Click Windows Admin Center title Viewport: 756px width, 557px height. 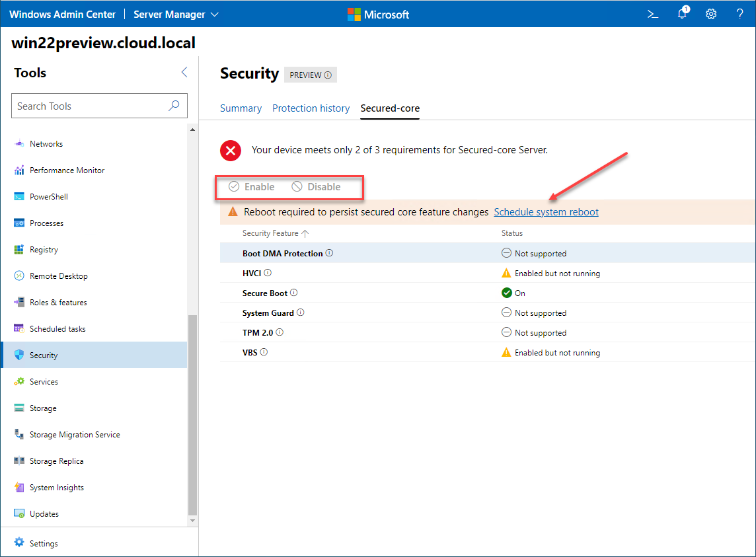click(x=63, y=15)
